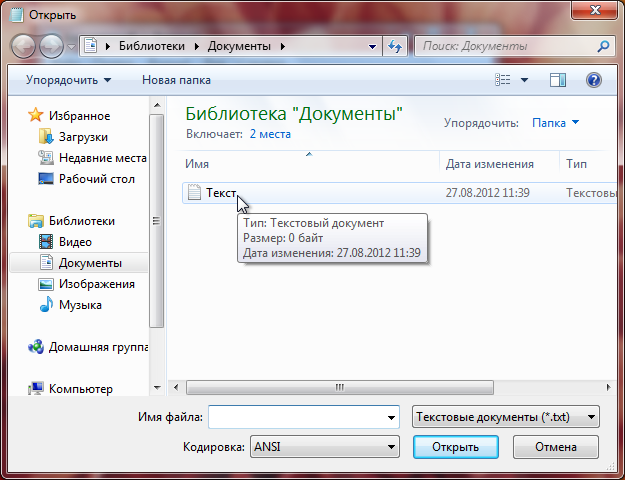Viewport: 625px width, 480px height.
Task: Click sidebar scrollbar down arrow
Action: pos(157,388)
